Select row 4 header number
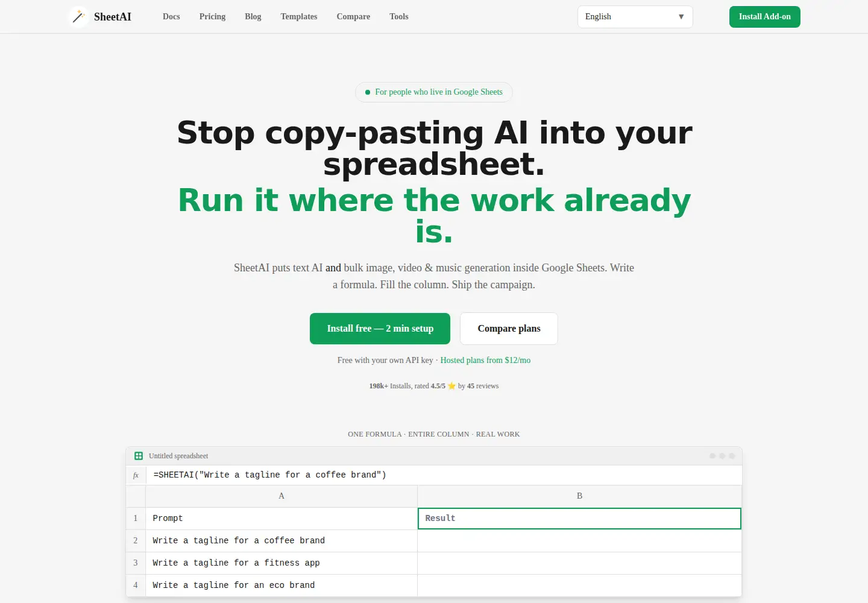This screenshot has height=603, width=868. [x=136, y=586]
